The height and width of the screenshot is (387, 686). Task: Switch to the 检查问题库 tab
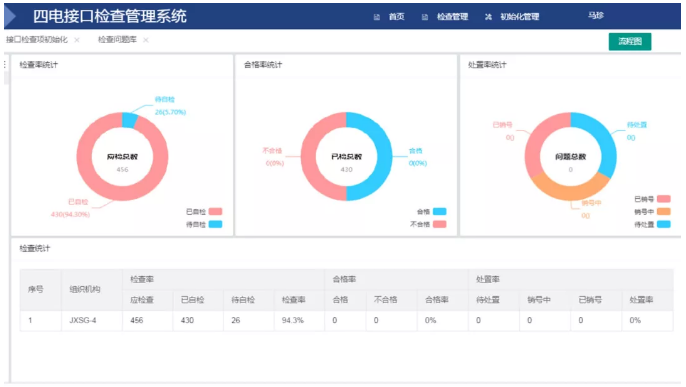[x=117, y=40]
